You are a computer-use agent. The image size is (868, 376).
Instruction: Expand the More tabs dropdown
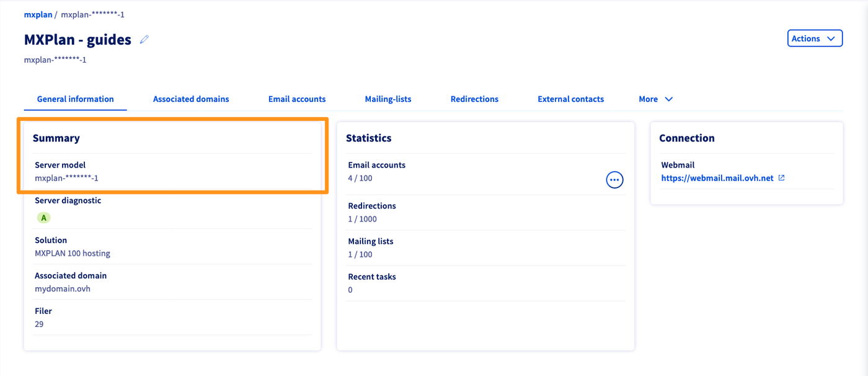(655, 99)
